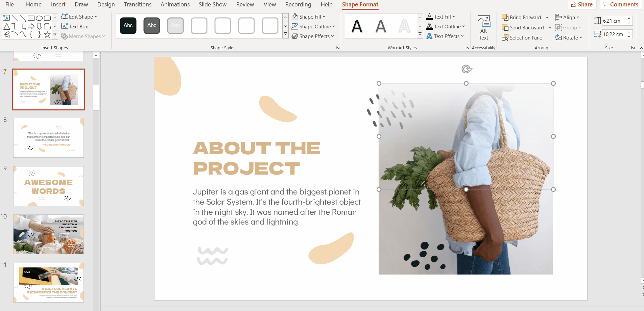Image resolution: width=644 pixels, height=311 pixels.
Task: Select the five-point star shape
Action: pyautogui.click(x=47, y=34)
